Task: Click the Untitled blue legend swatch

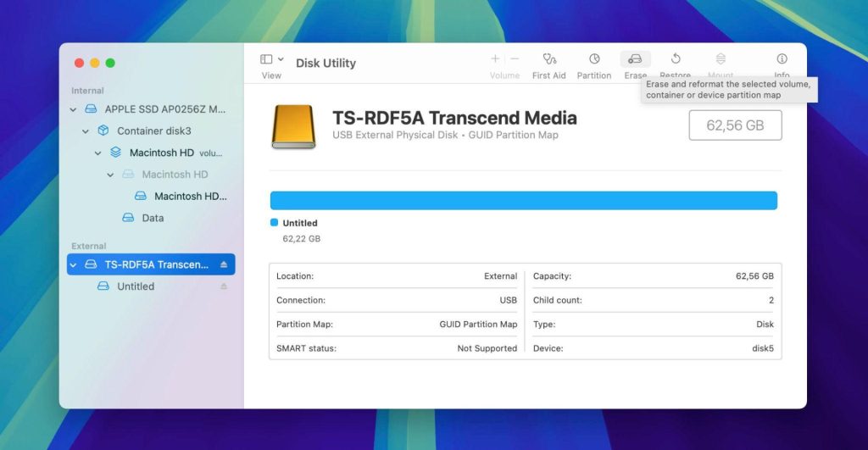Action: [274, 223]
